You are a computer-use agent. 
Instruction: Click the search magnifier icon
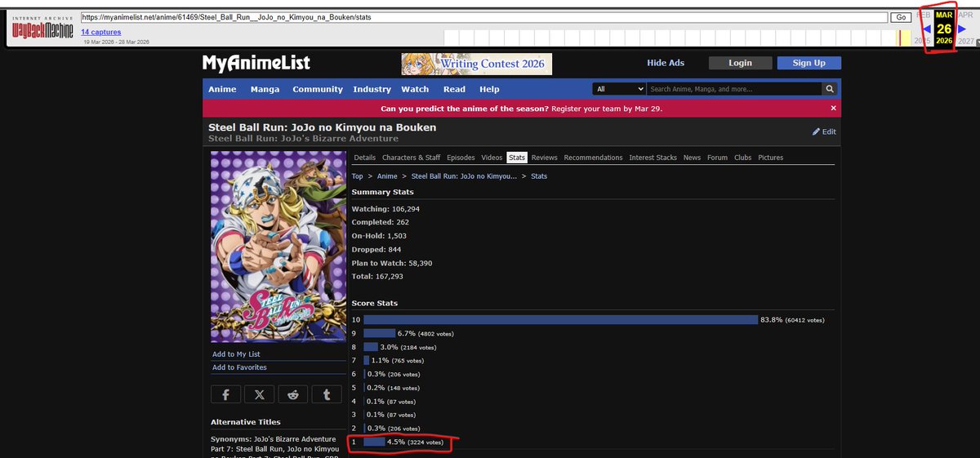pyautogui.click(x=830, y=89)
